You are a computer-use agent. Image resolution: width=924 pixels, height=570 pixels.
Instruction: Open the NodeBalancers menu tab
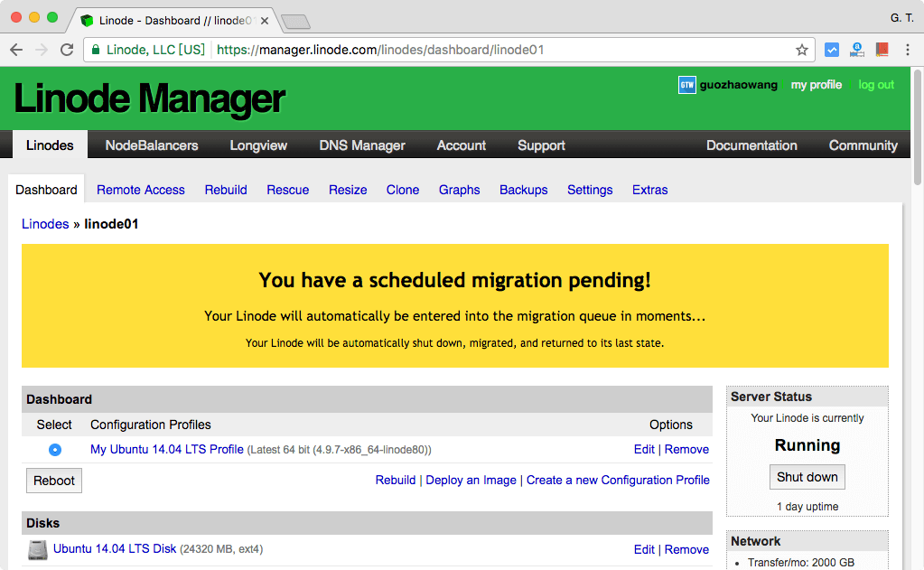pos(152,145)
